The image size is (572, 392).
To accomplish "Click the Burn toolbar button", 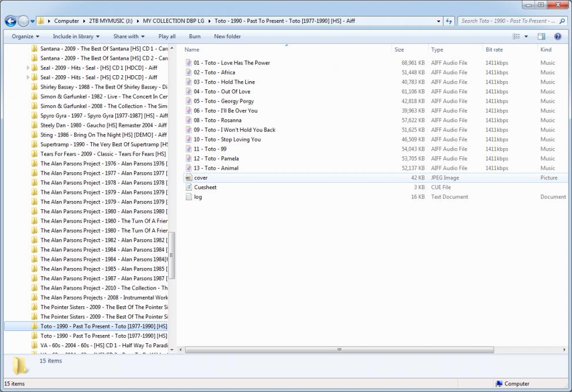I will pos(195,36).
